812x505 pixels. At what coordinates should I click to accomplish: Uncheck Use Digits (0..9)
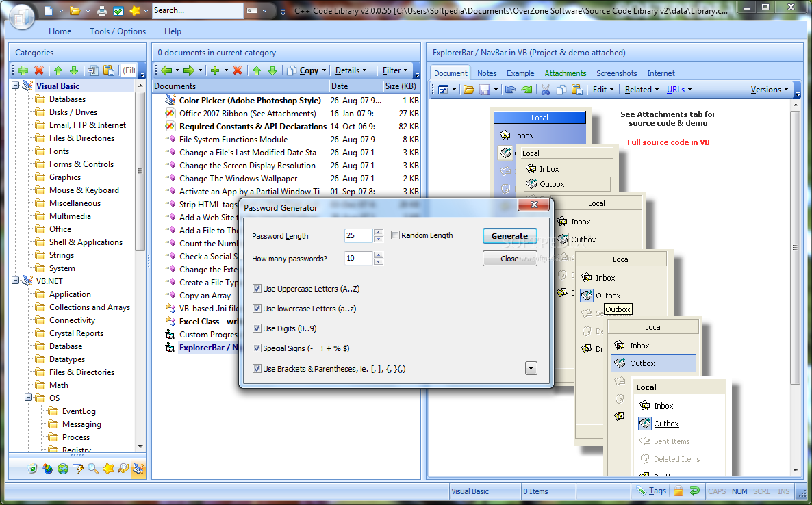pos(257,328)
